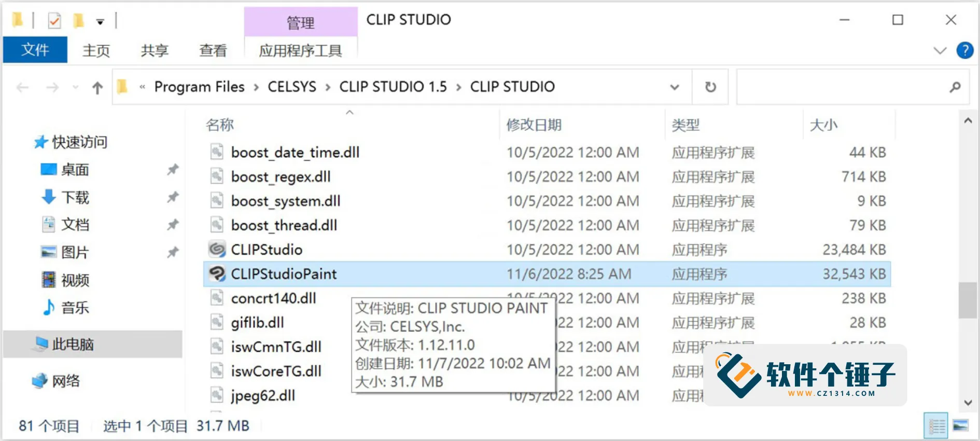The image size is (980, 441).
Task: Click the properties checkmark icon in title bar
Action: click(x=54, y=21)
